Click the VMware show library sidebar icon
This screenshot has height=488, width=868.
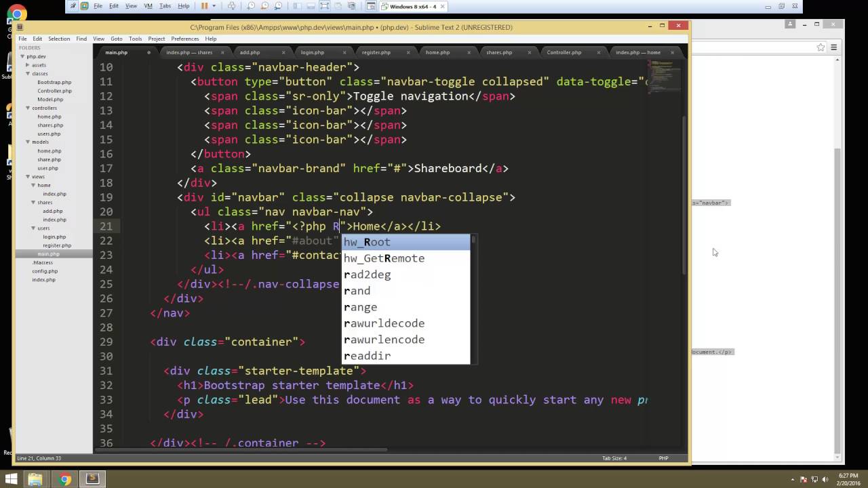point(296,6)
